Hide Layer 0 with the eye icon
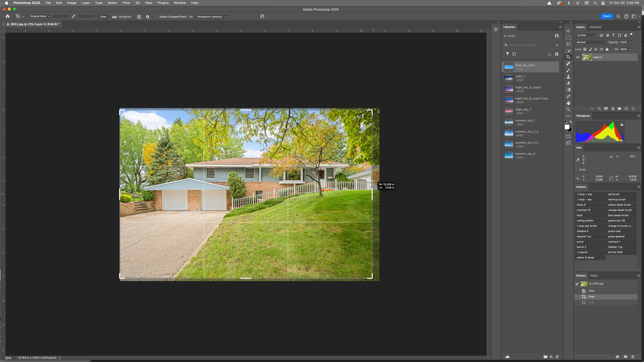Screen dimensions: 644x362 click(578, 57)
